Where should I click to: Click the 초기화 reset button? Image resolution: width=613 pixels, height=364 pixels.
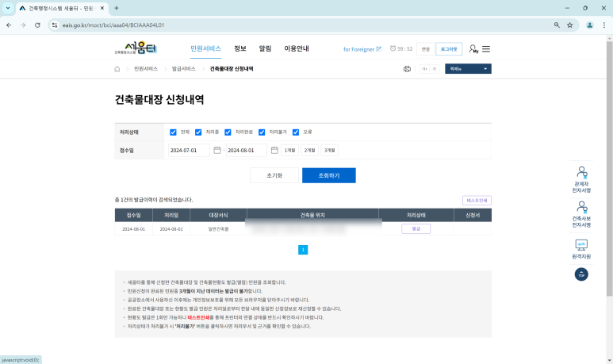[274, 175]
